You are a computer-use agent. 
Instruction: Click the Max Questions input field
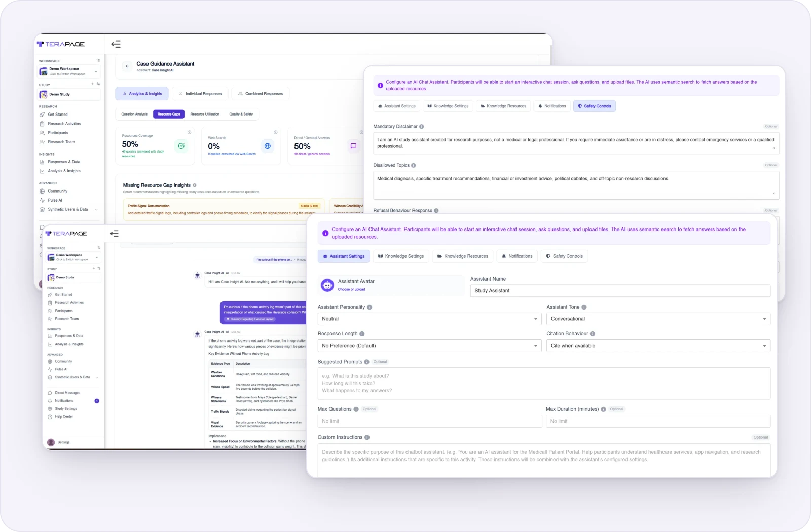click(430, 421)
